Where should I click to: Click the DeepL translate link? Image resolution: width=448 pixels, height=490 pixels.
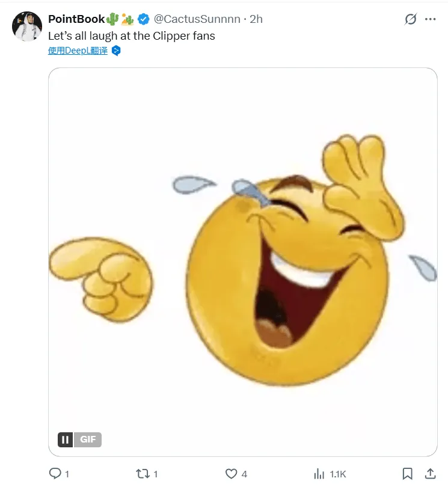(x=78, y=51)
